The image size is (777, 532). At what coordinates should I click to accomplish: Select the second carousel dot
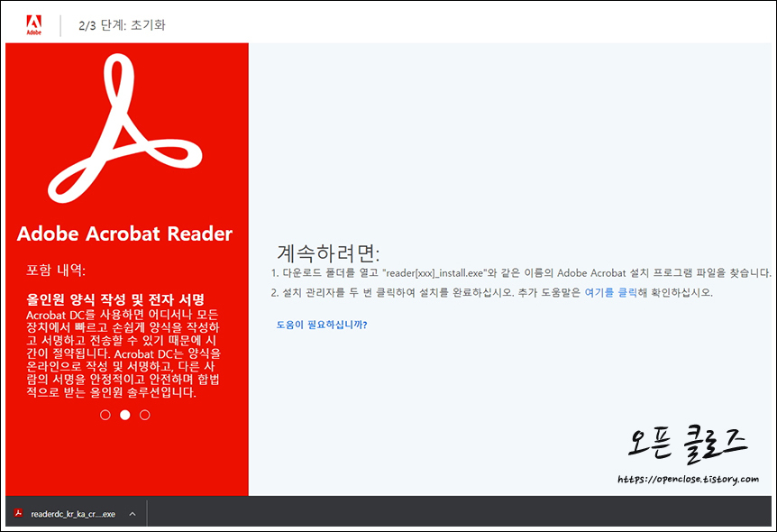[x=125, y=415]
